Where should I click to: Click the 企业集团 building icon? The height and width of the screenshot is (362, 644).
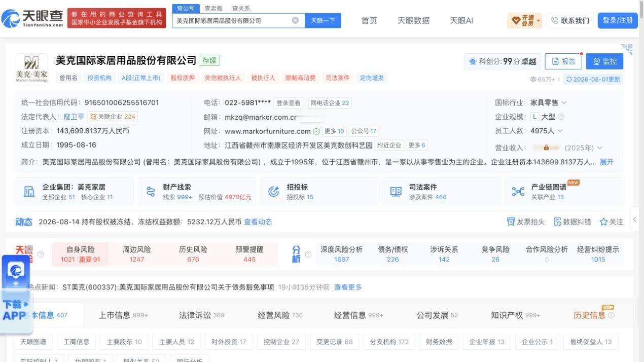29,192
